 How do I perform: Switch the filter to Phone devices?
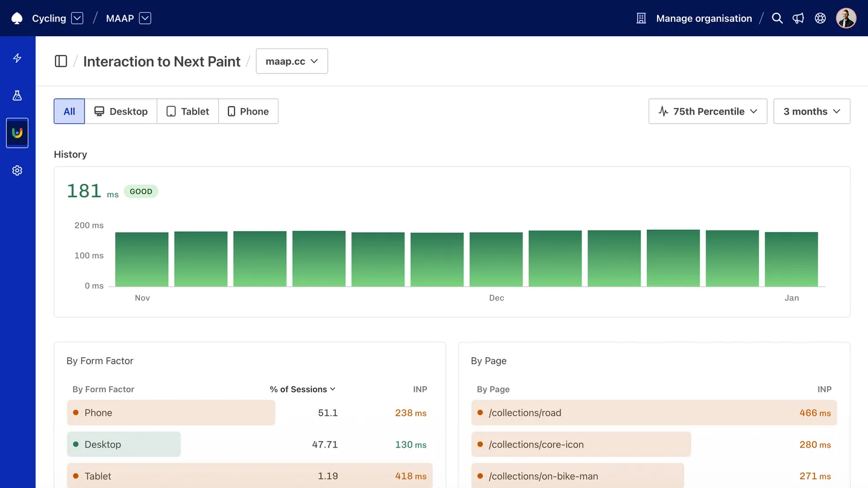tap(248, 111)
